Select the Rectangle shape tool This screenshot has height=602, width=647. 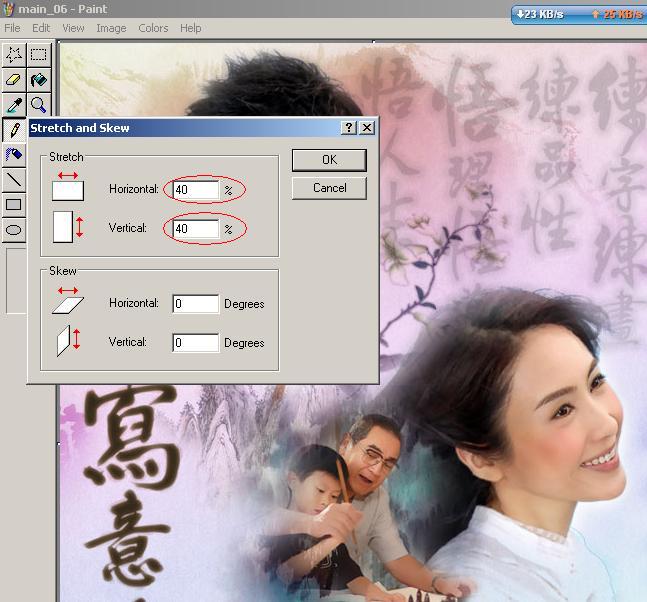(x=14, y=205)
